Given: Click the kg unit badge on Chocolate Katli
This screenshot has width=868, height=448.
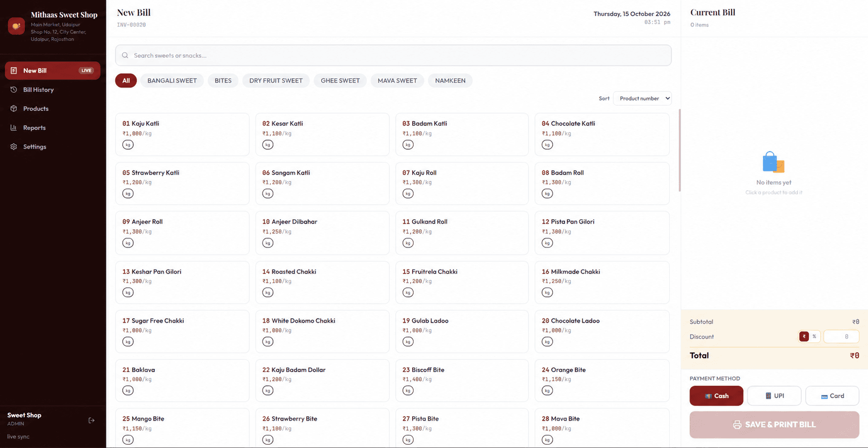Looking at the screenshot, I should tap(547, 145).
